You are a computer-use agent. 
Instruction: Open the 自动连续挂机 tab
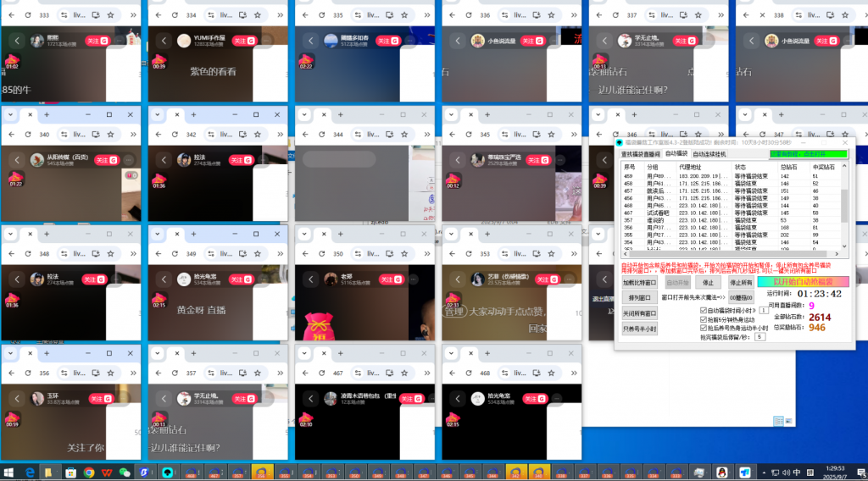tap(709, 154)
